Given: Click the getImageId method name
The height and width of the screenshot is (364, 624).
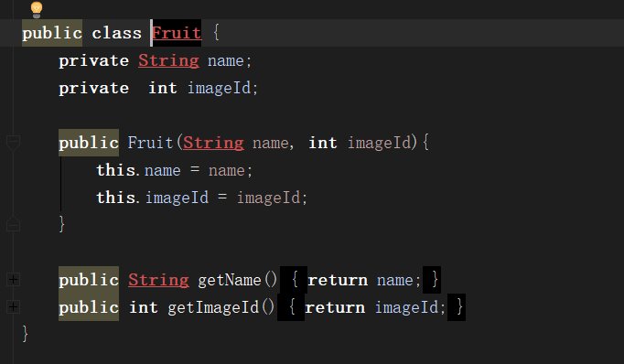Looking at the screenshot, I should [x=213, y=307].
